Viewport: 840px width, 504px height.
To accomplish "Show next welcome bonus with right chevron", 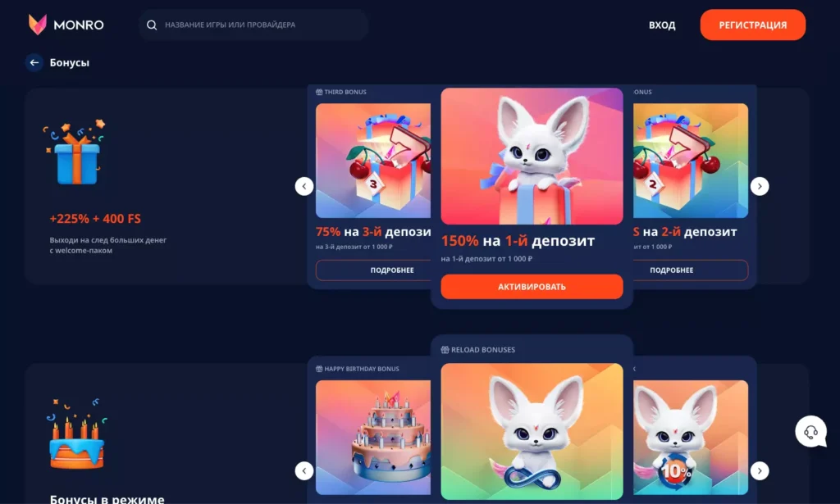I will (760, 186).
